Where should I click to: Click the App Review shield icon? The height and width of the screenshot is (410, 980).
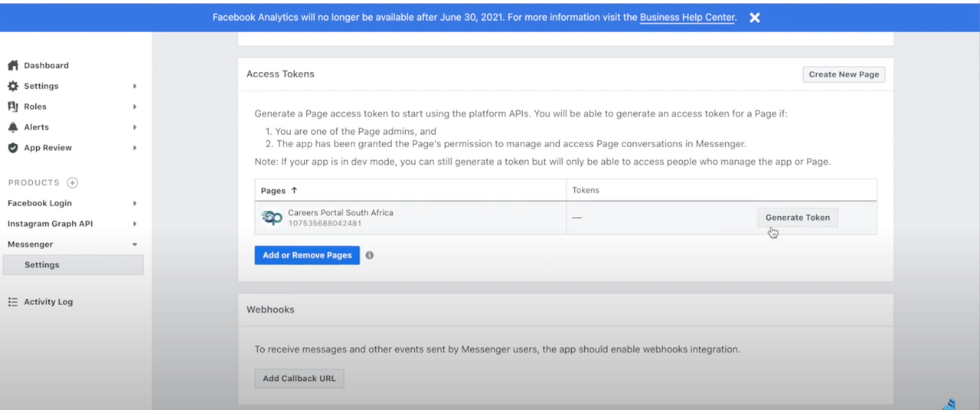pyautogui.click(x=13, y=148)
